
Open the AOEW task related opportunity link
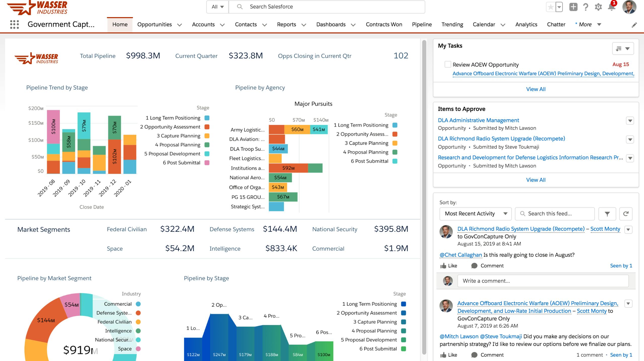click(543, 74)
